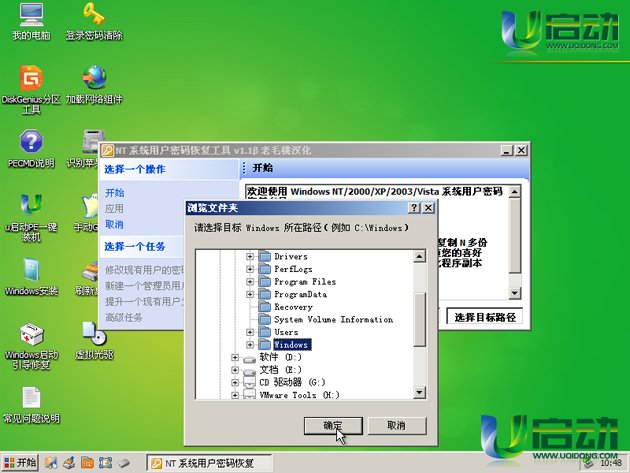Launch u启动PE一键装机 desktop icon

[x=31, y=218]
